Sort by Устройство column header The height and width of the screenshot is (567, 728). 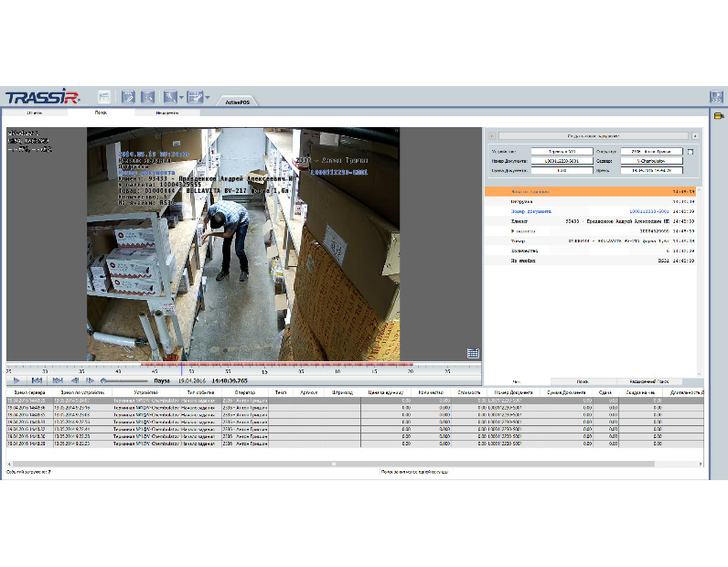145,392
